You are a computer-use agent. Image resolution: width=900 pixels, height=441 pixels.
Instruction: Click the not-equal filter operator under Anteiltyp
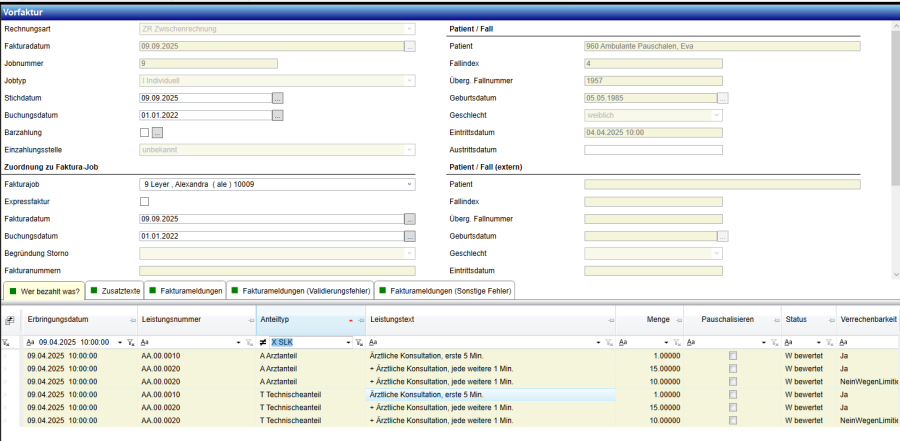pos(262,342)
